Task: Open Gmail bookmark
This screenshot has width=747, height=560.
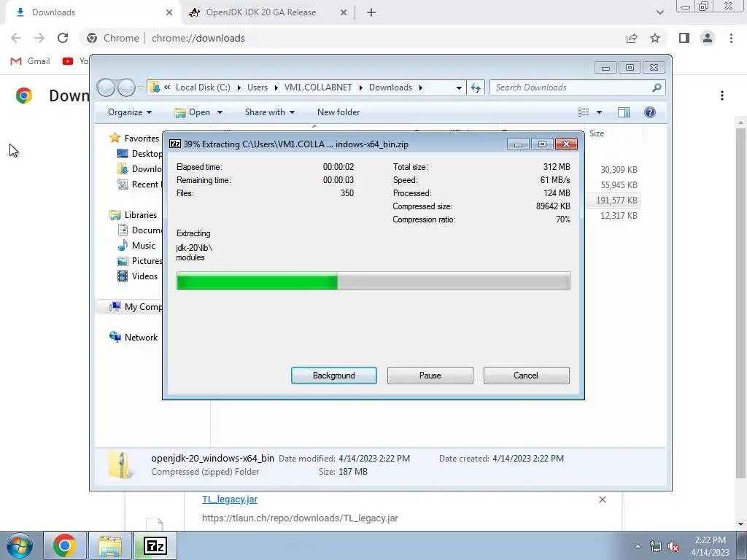Action: [x=31, y=61]
